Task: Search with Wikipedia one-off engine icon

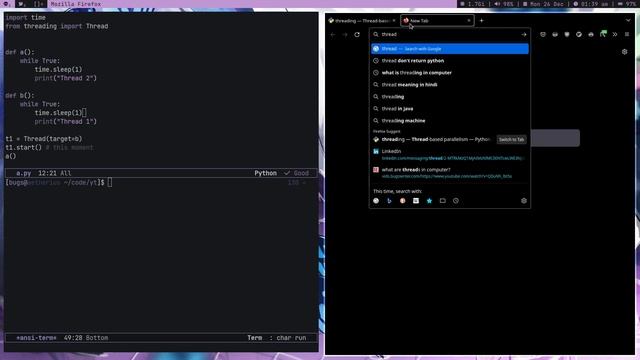Action: (416, 201)
